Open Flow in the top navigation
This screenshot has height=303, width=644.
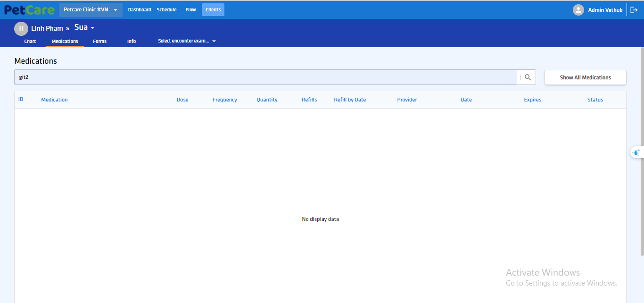point(190,10)
